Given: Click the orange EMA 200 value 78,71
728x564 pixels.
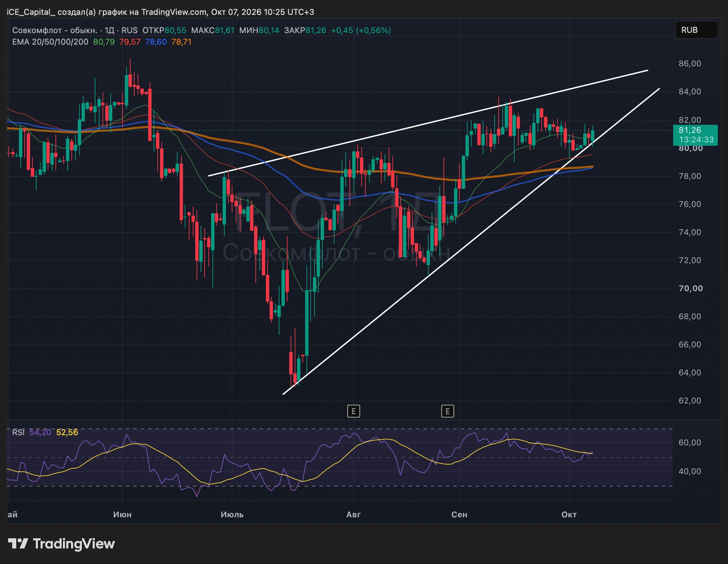Looking at the screenshot, I should (181, 42).
